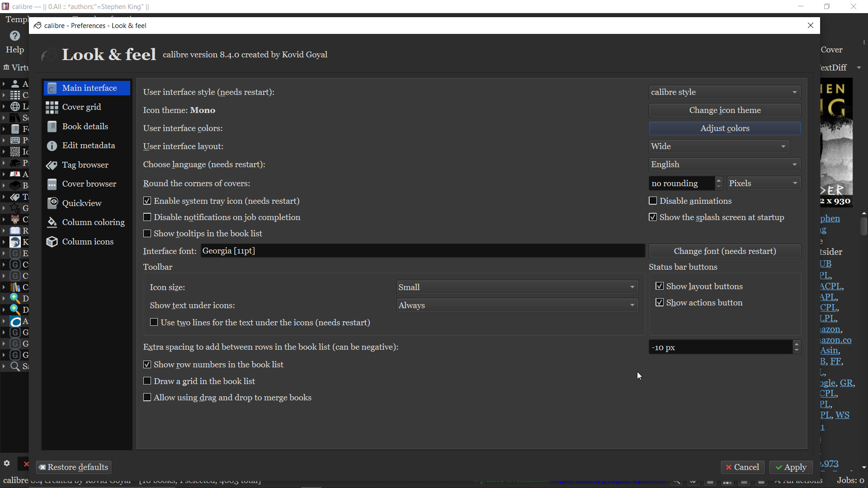Increase extra row spacing with up arrow
868x488 pixels.
click(x=797, y=344)
